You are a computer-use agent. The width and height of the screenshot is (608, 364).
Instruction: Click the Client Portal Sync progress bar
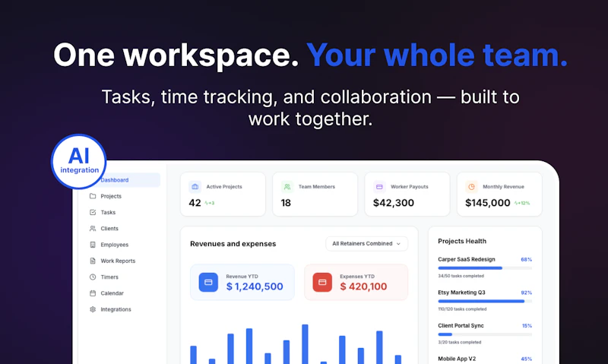[x=485, y=334]
